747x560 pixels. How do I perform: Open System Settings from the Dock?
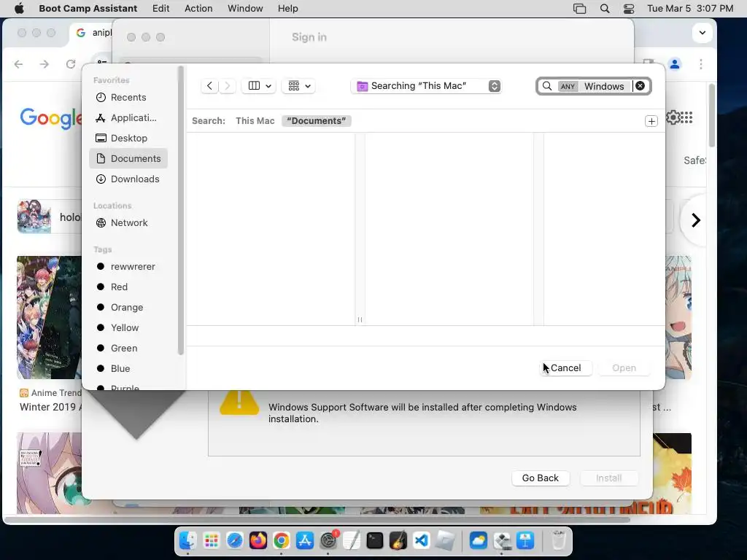click(x=328, y=541)
